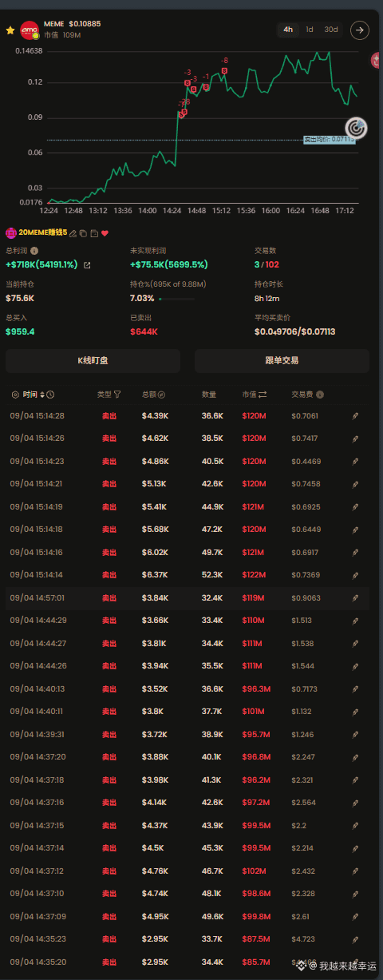Open 跟单交易 copy trade button

[282, 360]
